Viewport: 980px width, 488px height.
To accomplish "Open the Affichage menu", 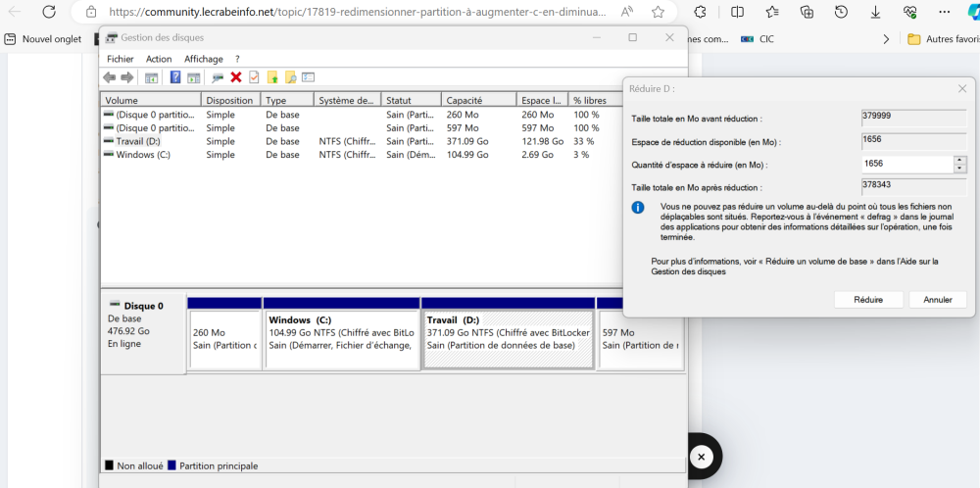I will click(204, 59).
